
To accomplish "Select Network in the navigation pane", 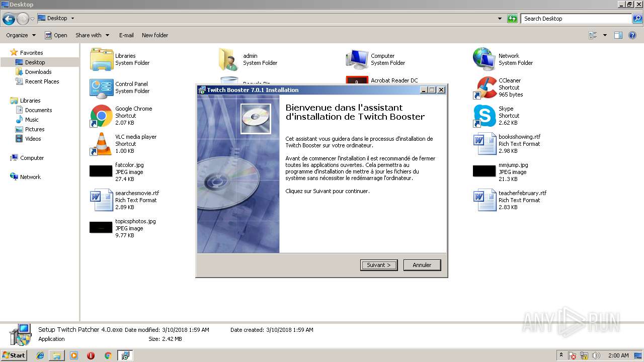I will point(30,177).
